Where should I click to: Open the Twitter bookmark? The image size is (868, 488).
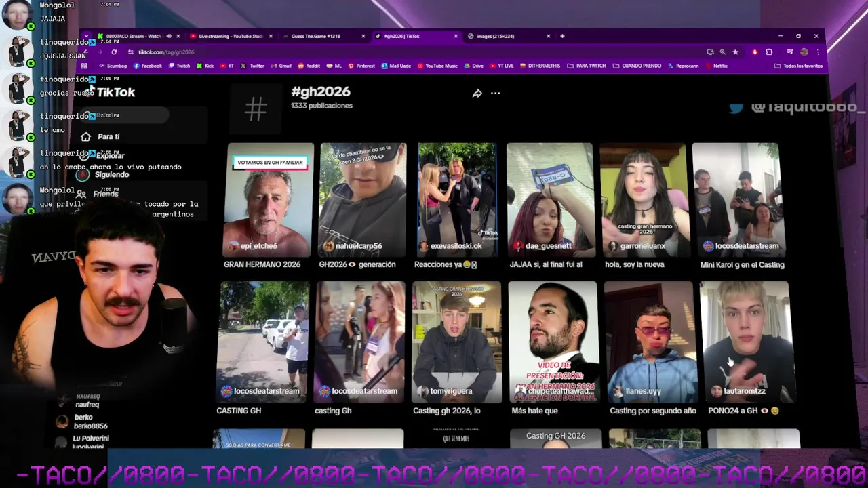coord(252,66)
